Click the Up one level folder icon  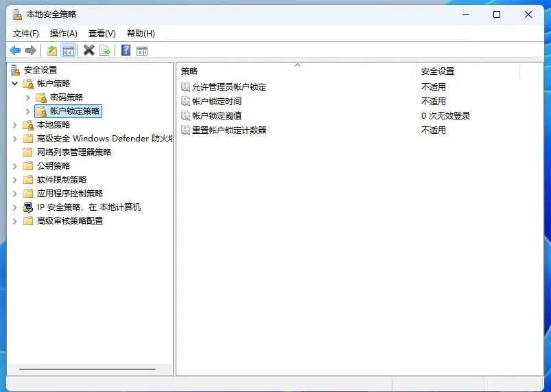[x=52, y=50]
